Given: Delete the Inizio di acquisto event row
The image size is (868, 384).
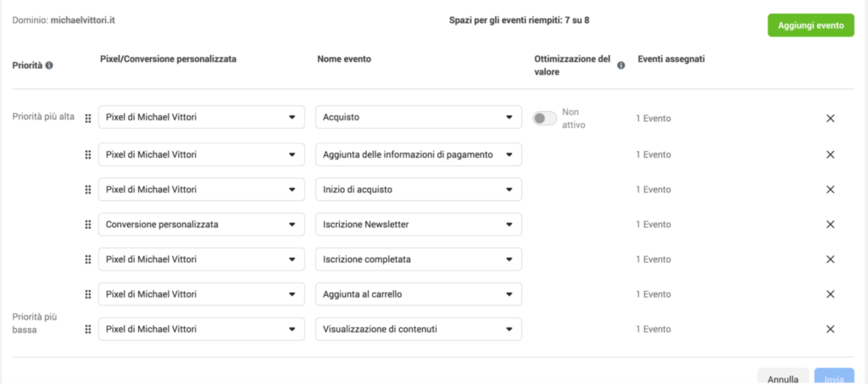Looking at the screenshot, I should 831,189.
